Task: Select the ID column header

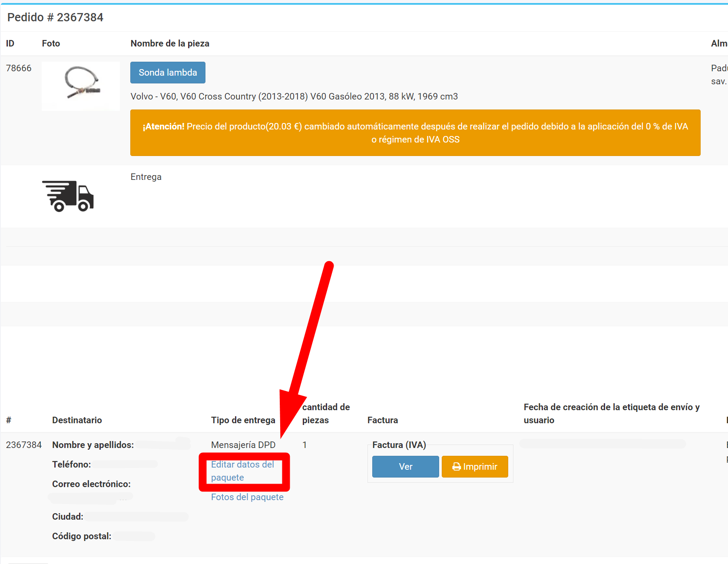Action: pyautogui.click(x=10, y=43)
